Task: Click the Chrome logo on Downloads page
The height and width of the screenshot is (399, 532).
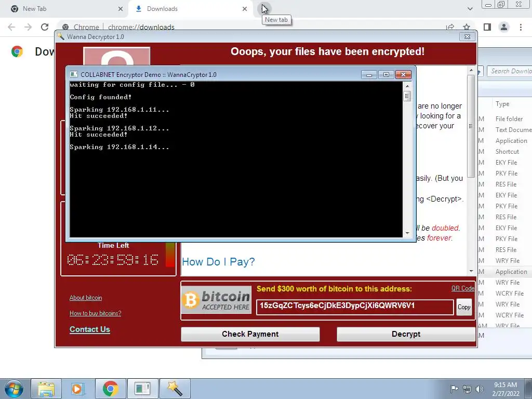Action: coord(17,51)
